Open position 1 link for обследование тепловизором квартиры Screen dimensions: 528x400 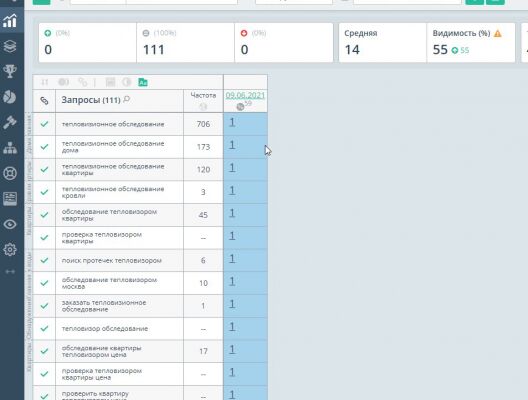click(x=232, y=213)
